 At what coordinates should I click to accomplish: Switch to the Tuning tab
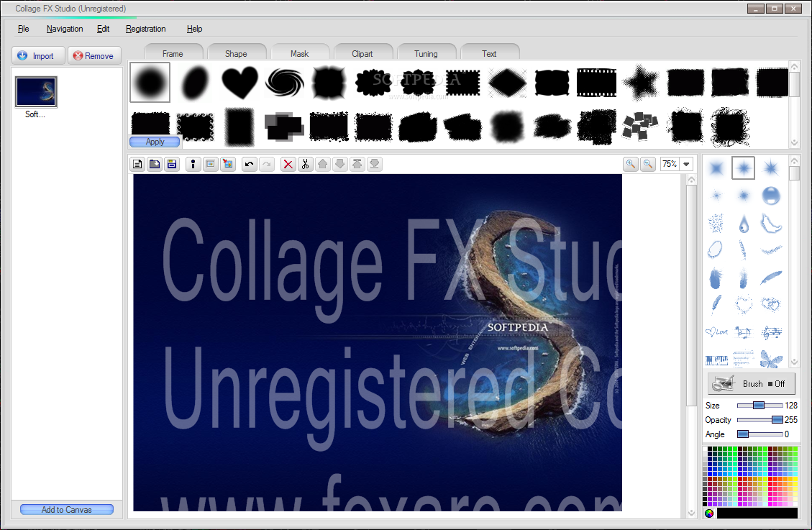pyautogui.click(x=426, y=53)
